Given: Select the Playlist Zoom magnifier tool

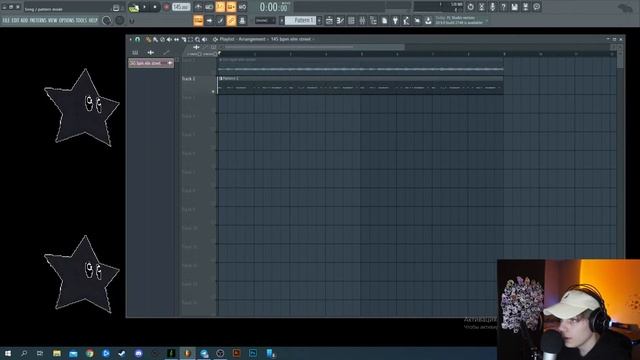Looking at the screenshot, I should (x=198, y=40).
